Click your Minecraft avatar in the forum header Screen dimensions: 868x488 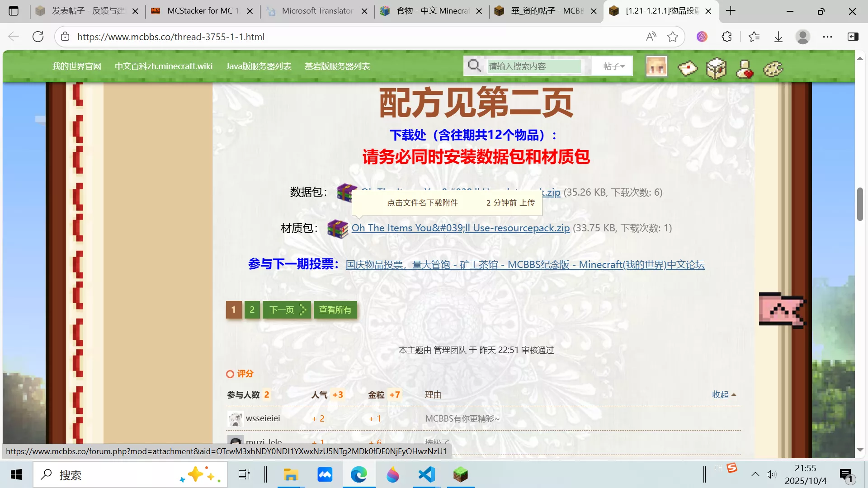pos(656,66)
